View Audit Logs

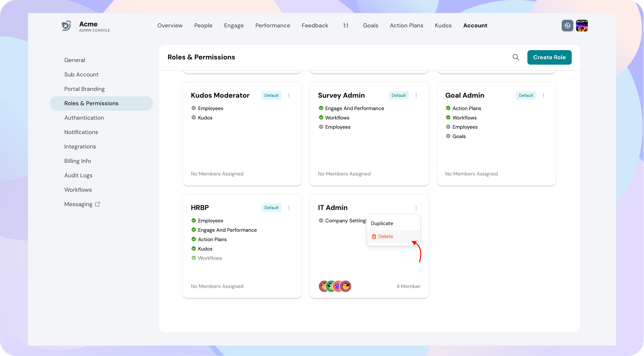[x=78, y=176]
